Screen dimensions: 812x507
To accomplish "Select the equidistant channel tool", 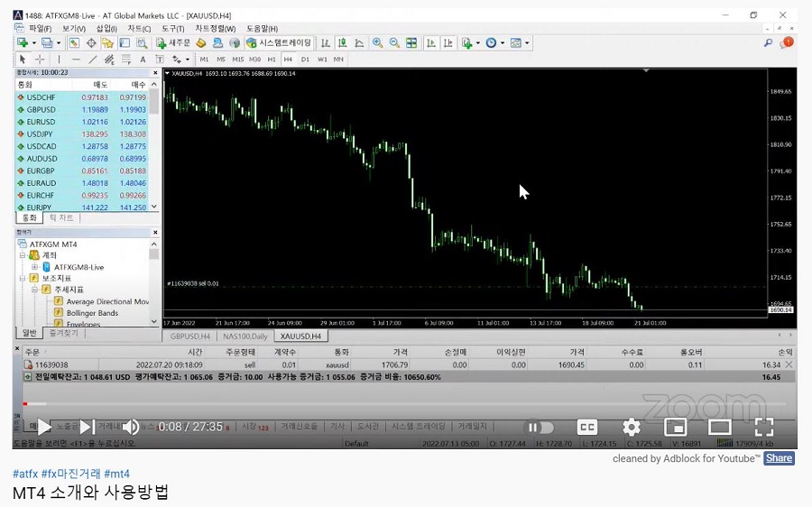I will tap(109, 60).
